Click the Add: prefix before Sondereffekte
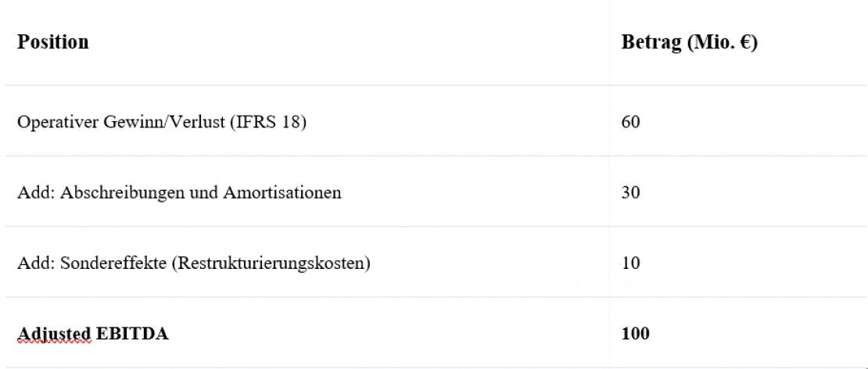Viewport: 868px width, 369px height. tap(33, 263)
